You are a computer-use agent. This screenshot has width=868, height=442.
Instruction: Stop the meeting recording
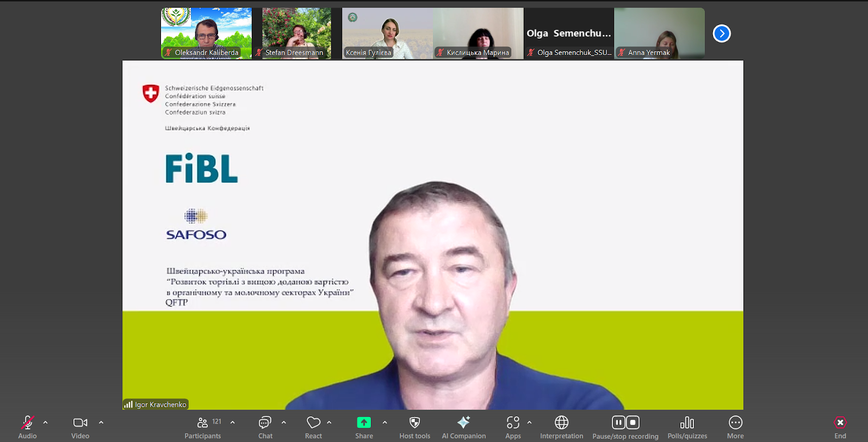pyautogui.click(x=633, y=422)
